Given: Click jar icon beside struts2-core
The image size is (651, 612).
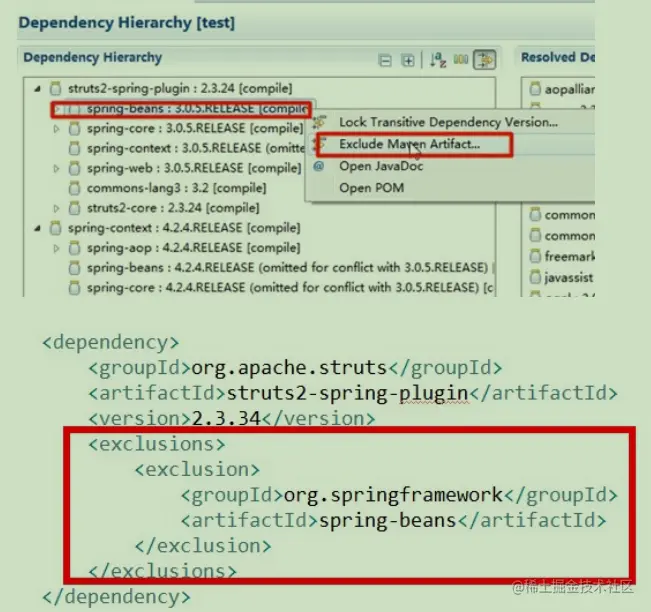Looking at the screenshot, I should pyautogui.click(x=74, y=208).
